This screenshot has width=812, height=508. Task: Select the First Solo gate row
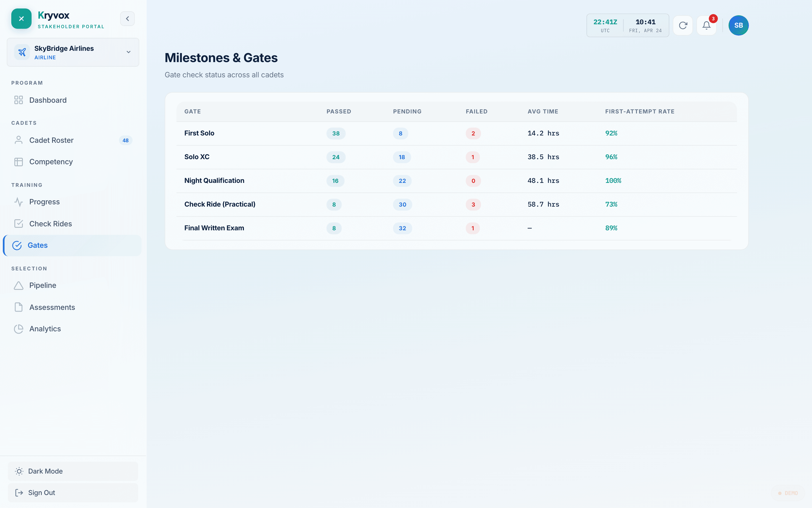coord(456,133)
